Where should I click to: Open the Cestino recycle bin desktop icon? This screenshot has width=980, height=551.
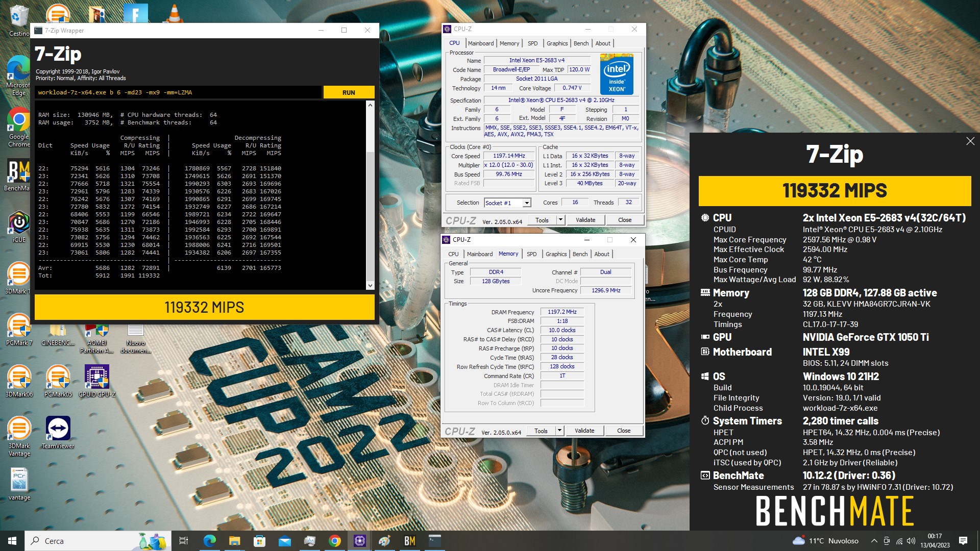(18, 20)
